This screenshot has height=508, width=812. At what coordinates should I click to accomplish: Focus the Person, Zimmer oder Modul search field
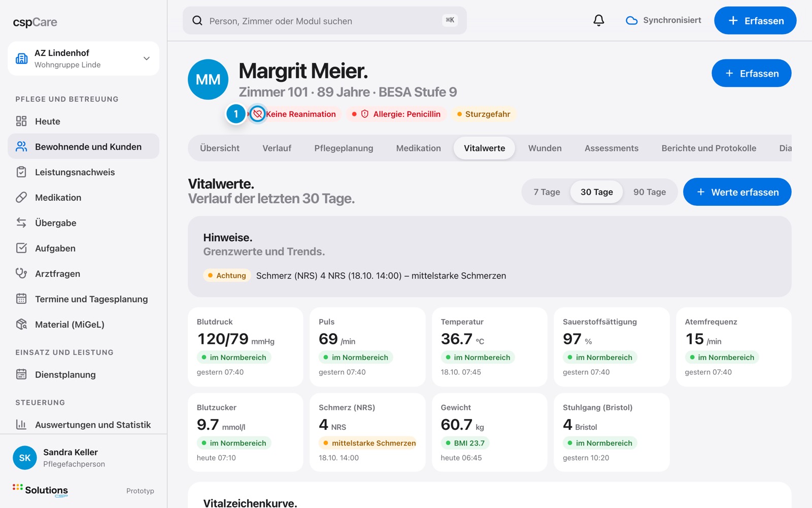tap(325, 21)
